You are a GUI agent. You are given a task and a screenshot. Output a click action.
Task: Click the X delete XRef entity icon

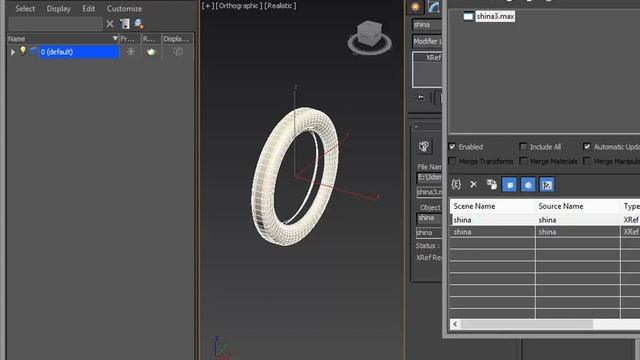[473, 184]
